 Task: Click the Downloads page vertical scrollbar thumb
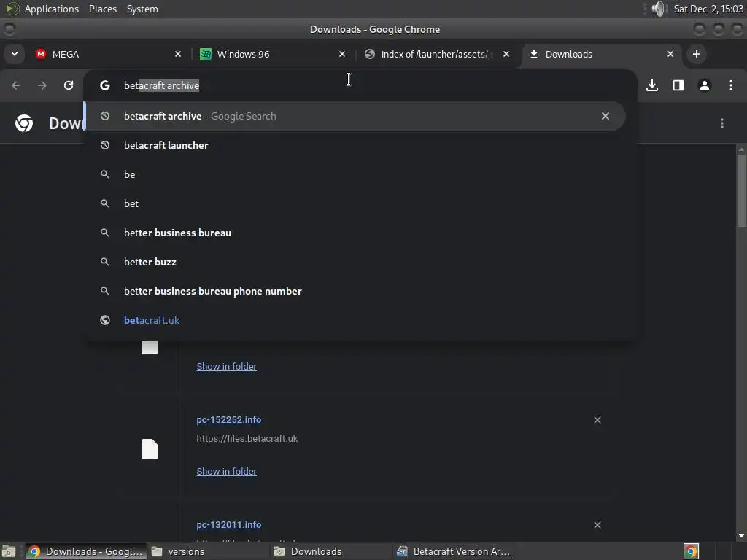(x=741, y=190)
